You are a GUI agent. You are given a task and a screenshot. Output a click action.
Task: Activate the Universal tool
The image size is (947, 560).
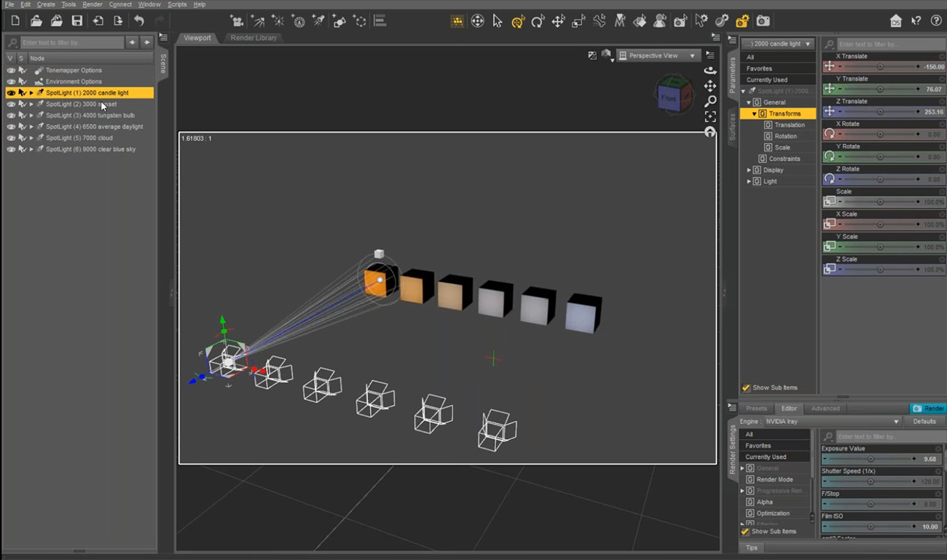click(x=518, y=22)
